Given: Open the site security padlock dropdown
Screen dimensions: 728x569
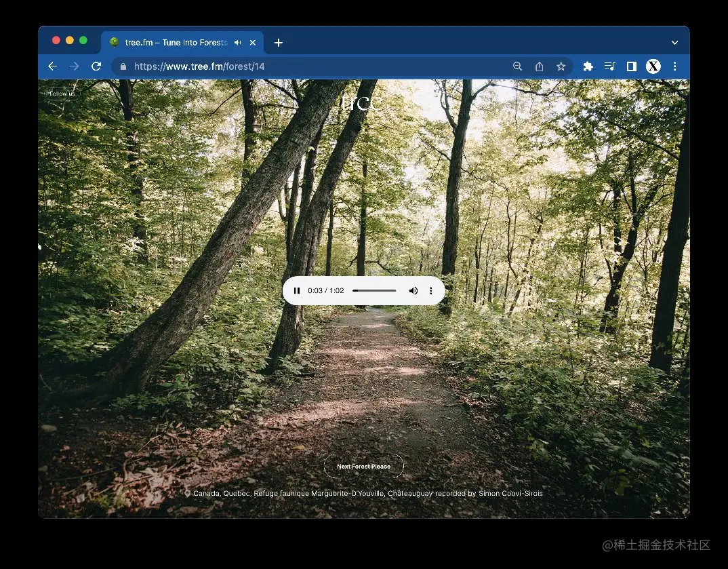Looking at the screenshot, I should pyautogui.click(x=123, y=66).
